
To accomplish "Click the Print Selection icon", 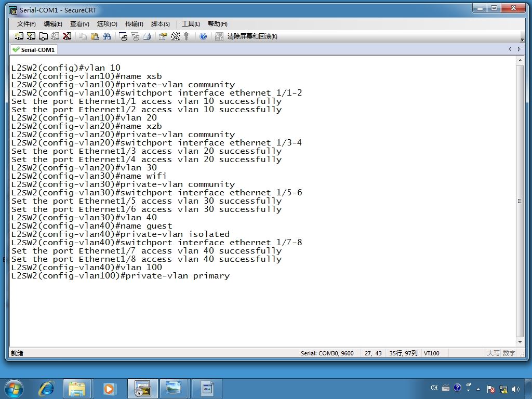I will coord(135,36).
